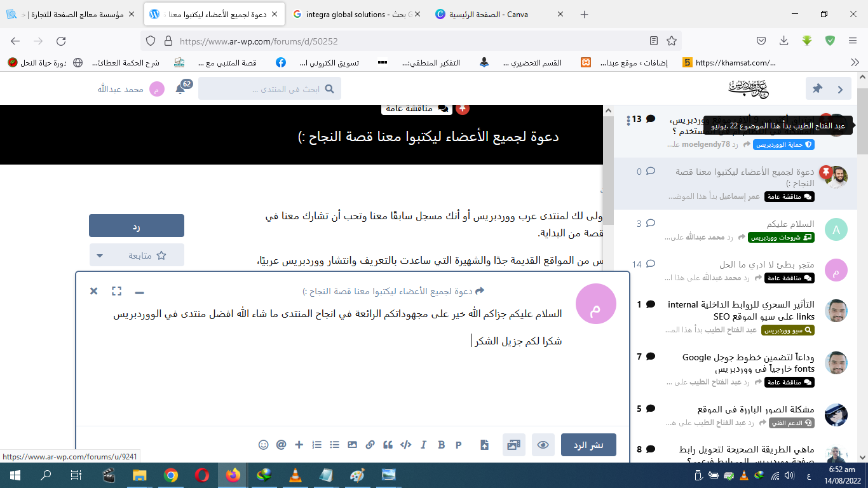The width and height of the screenshot is (868, 488).
Task: Open the Windows Start menu
Action: (15, 475)
